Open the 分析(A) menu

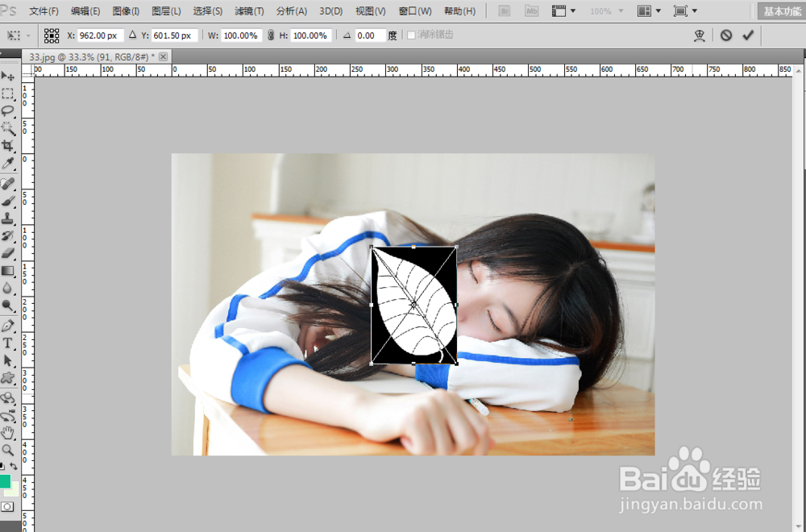292,10
